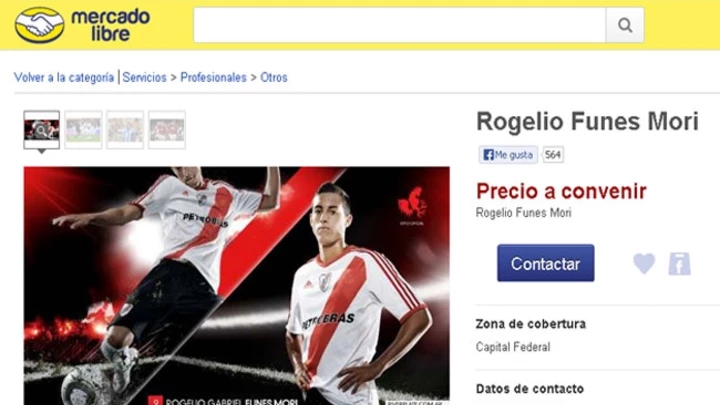Click the magnifying glass search button
720x405 pixels.
[625, 25]
